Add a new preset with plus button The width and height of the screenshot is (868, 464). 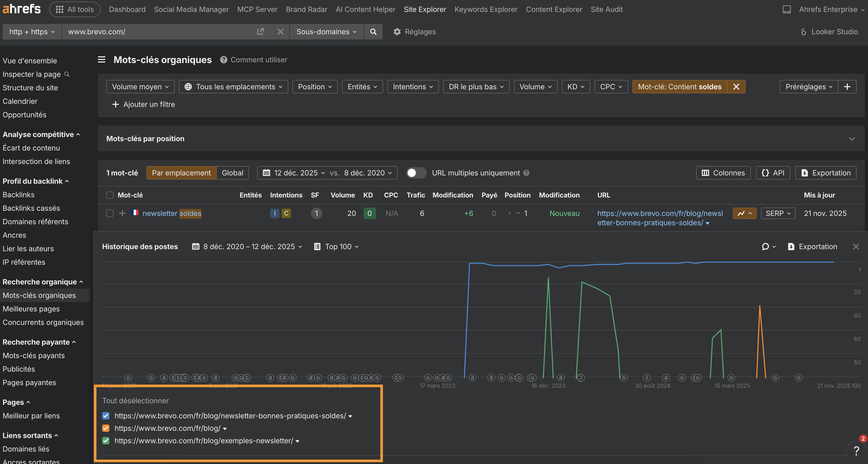pyautogui.click(x=847, y=87)
